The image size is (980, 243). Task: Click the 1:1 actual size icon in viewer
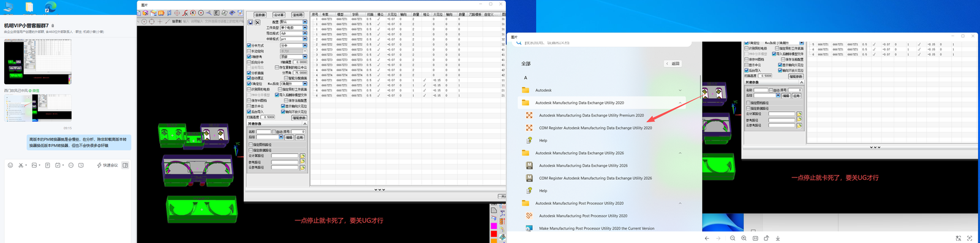point(755,238)
